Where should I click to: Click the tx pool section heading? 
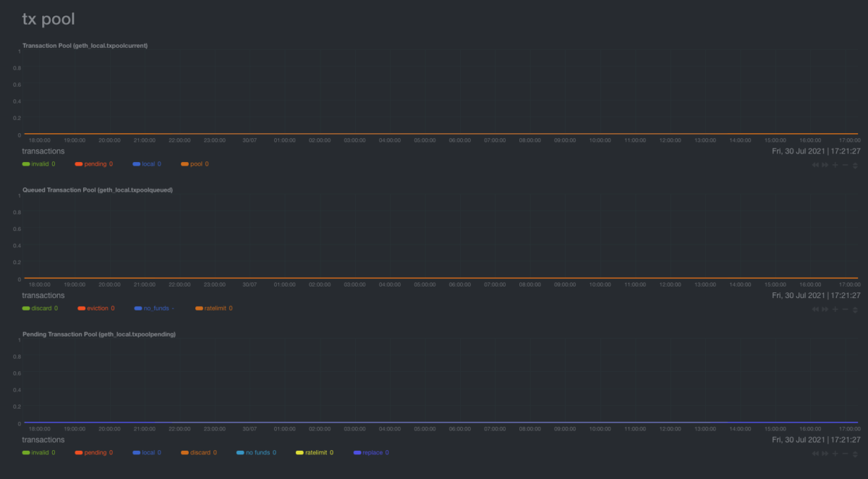(48, 20)
